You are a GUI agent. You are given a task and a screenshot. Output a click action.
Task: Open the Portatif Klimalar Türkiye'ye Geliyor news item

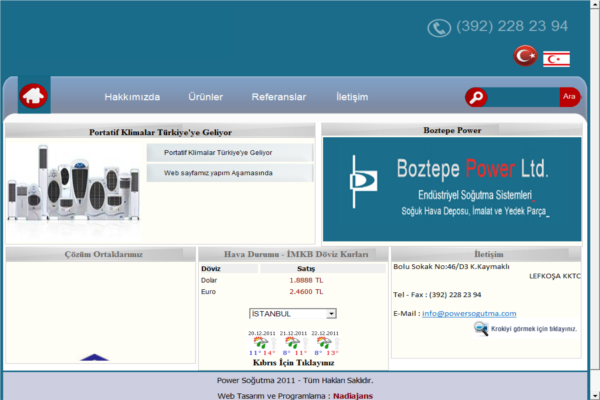pyautogui.click(x=230, y=153)
